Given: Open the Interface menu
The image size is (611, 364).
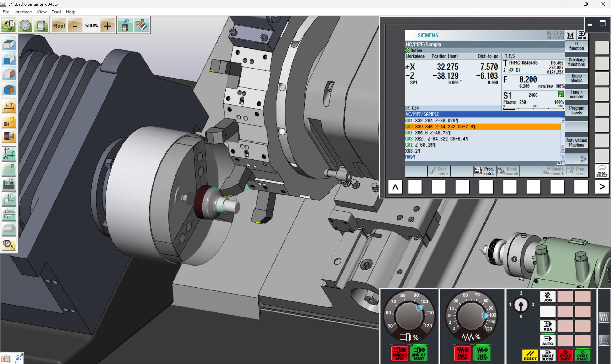Looking at the screenshot, I should [23, 12].
